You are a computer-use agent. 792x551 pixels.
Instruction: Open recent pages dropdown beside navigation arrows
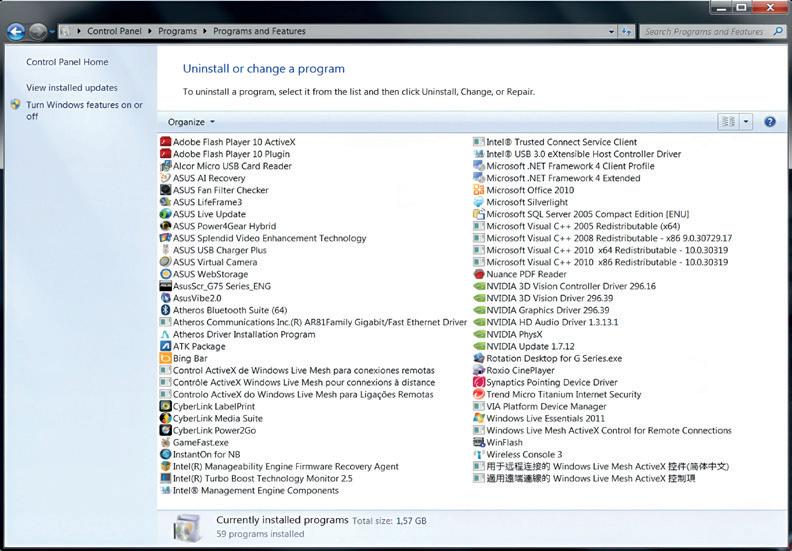(52, 32)
